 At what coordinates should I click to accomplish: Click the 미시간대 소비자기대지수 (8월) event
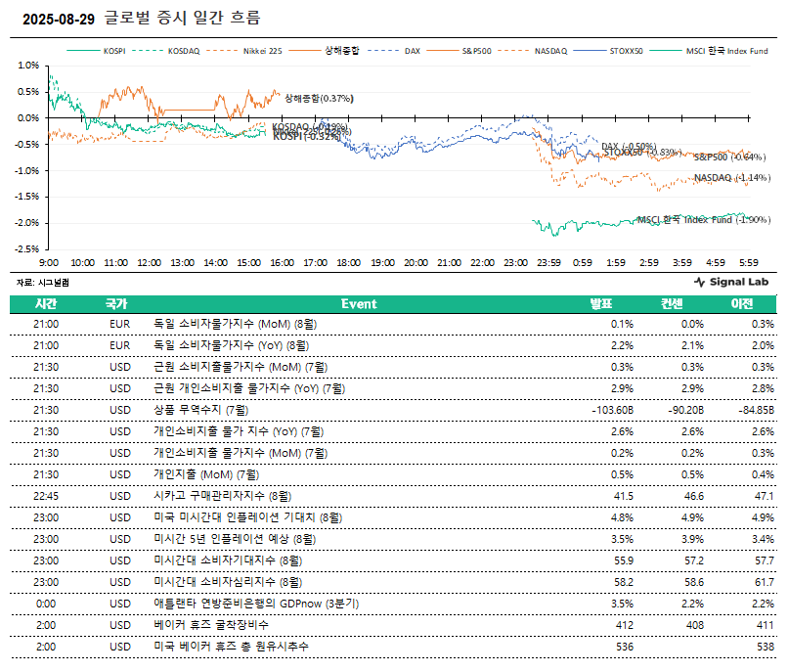(228, 560)
